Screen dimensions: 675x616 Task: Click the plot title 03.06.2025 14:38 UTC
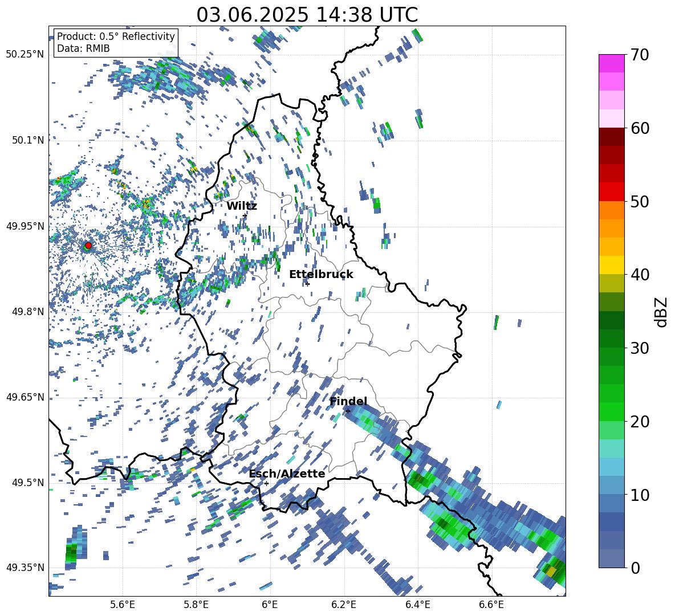tap(307, 15)
